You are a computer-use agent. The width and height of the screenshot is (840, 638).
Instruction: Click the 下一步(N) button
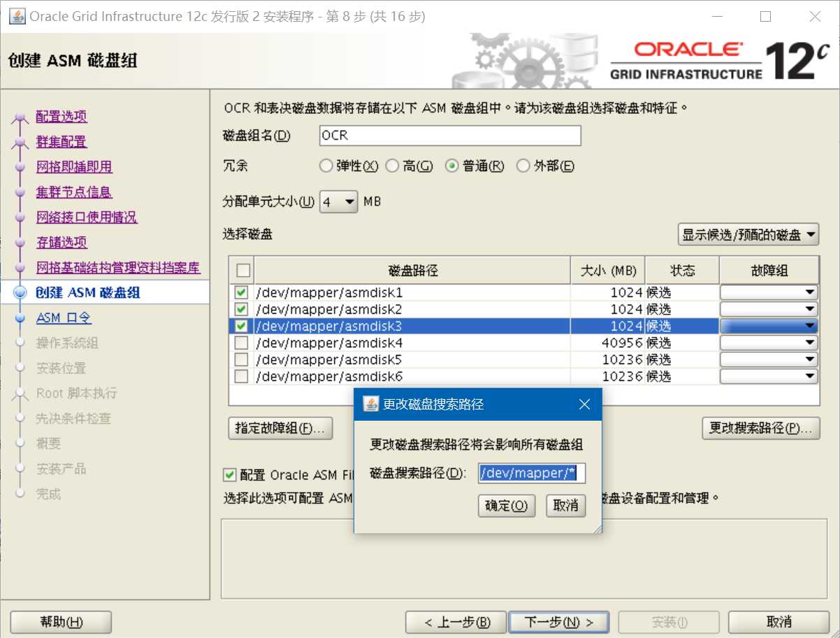559,622
